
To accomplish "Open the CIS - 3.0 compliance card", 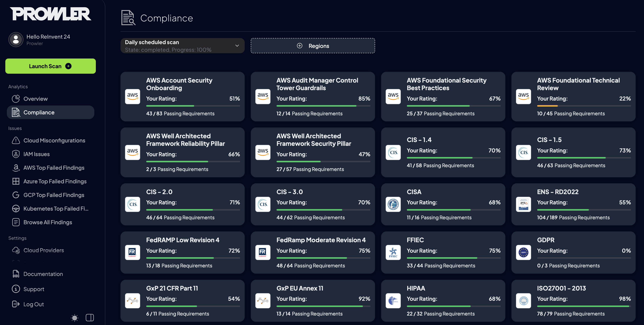I will pyautogui.click(x=313, y=204).
